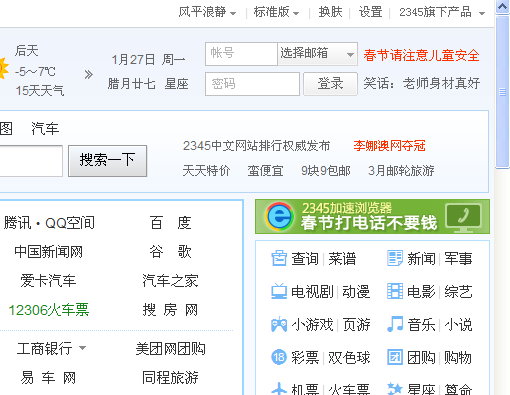Open the 蛮便宜 link

[265, 171]
